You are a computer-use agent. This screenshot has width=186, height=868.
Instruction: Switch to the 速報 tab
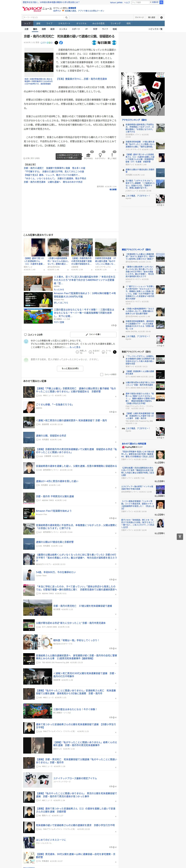(x=38, y=23)
